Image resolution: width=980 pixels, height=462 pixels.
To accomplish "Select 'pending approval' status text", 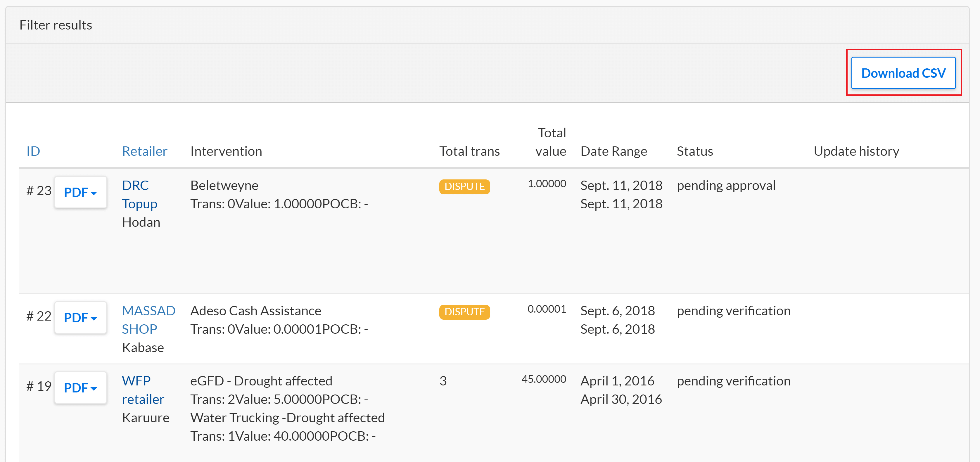I will click(726, 186).
